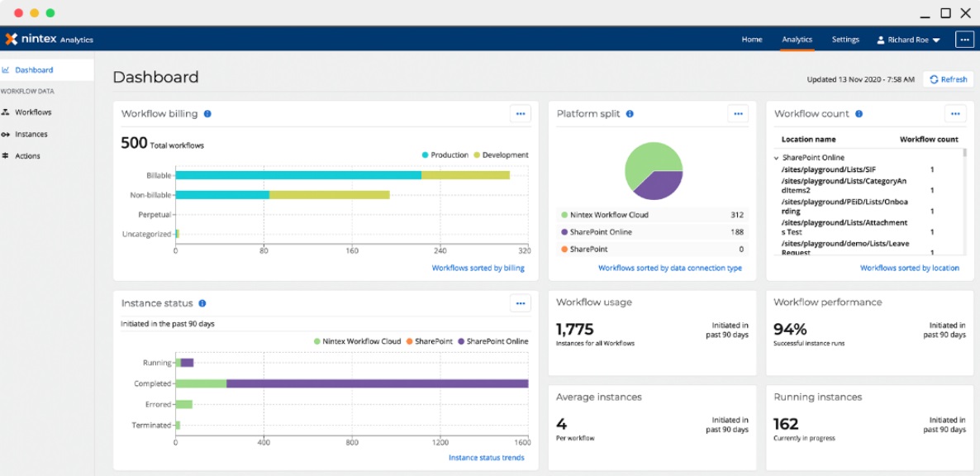Click the 94% Workflow performance value
Image resolution: width=980 pixels, height=476 pixels.
790,329
